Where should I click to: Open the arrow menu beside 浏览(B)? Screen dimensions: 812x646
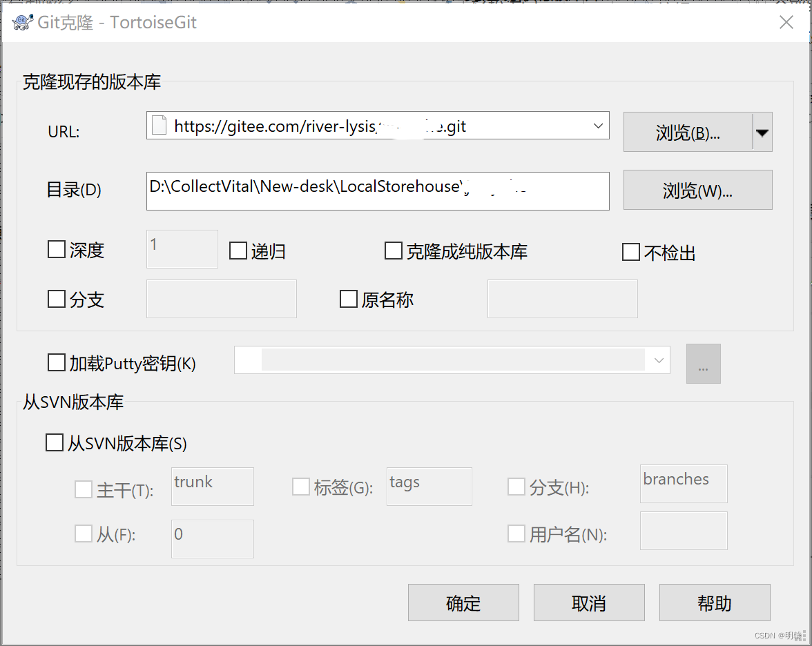(x=762, y=133)
